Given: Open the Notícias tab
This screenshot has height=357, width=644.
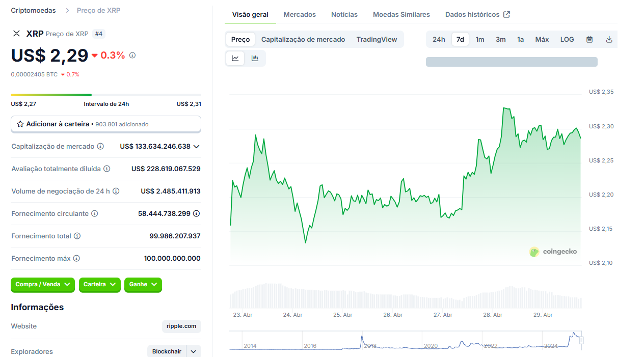Looking at the screenshot, I should 344,14.
